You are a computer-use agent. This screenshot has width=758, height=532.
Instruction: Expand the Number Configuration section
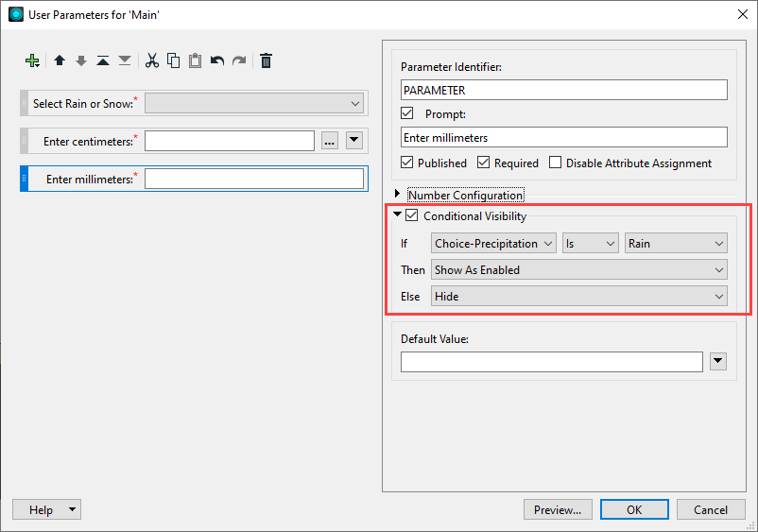398,195
